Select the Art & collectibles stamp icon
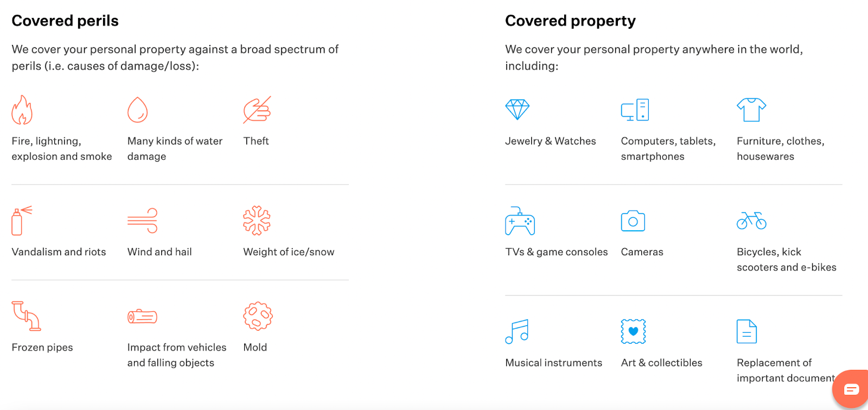 coord(633,331)
